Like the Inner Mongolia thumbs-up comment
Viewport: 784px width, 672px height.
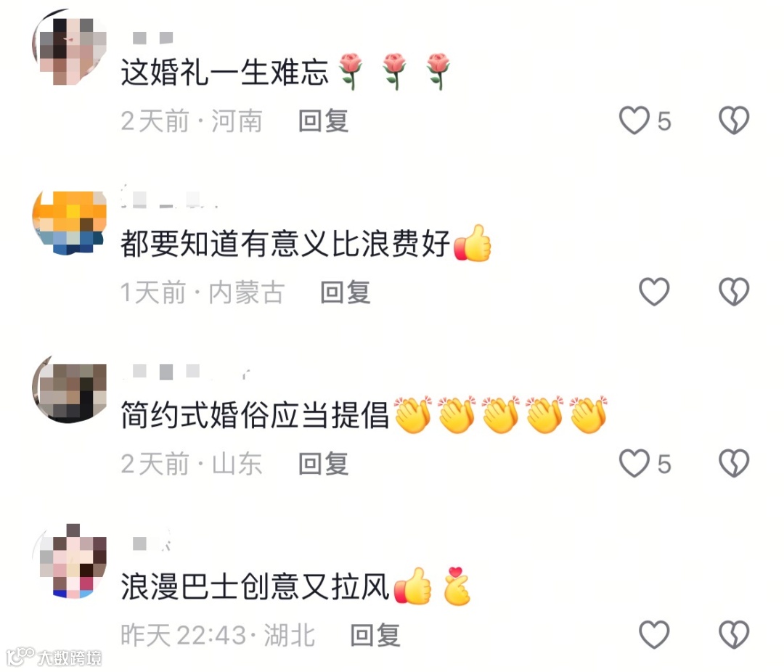point(654,292)
